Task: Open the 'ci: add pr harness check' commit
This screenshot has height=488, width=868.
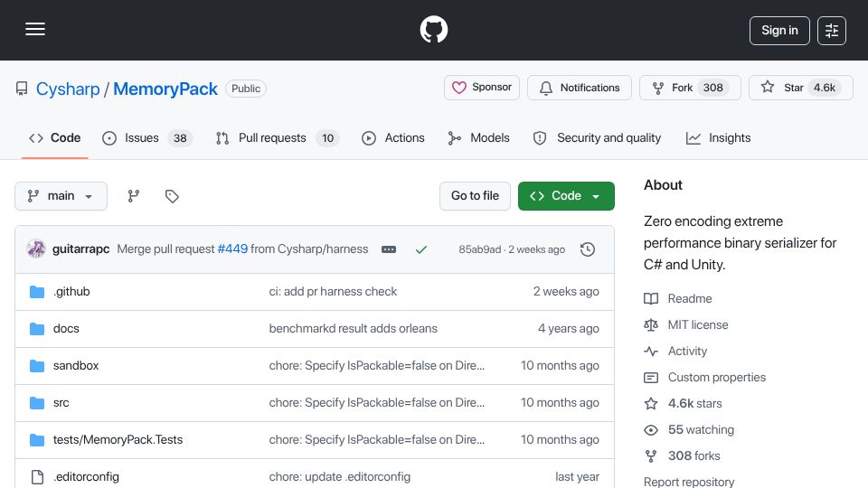Action: click(333, 292)
